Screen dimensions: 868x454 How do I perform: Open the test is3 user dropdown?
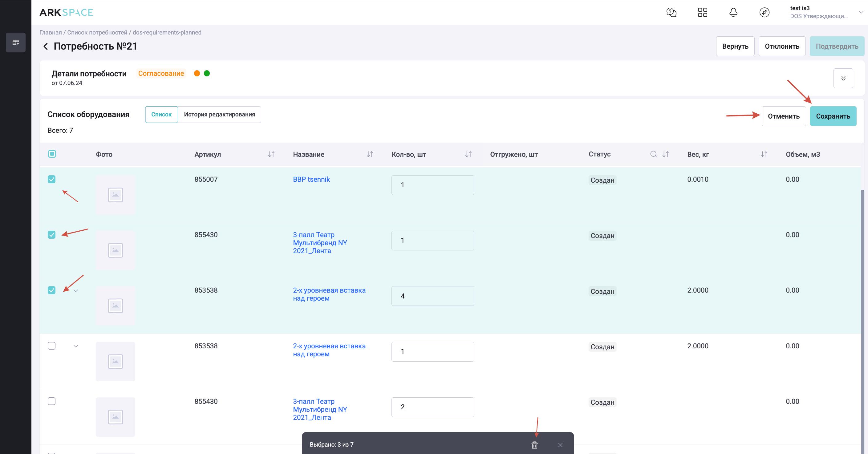pyautogui.click(x=861, y=12)
